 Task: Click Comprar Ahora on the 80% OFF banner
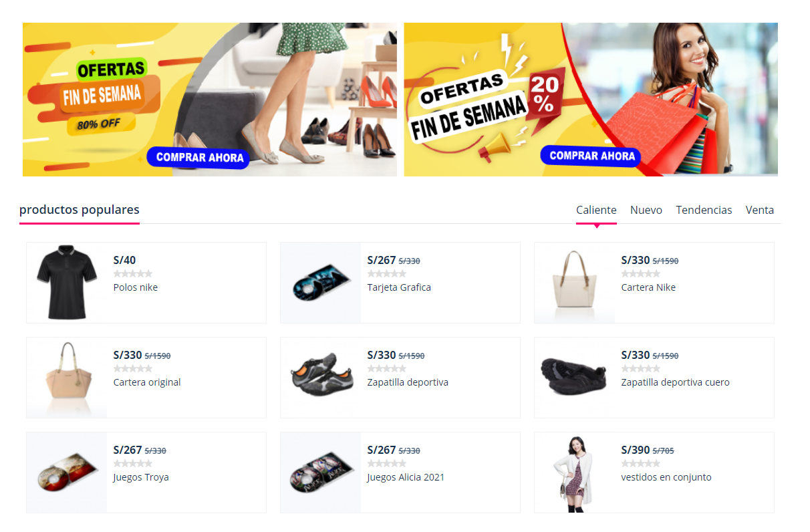tap(198, 158)
